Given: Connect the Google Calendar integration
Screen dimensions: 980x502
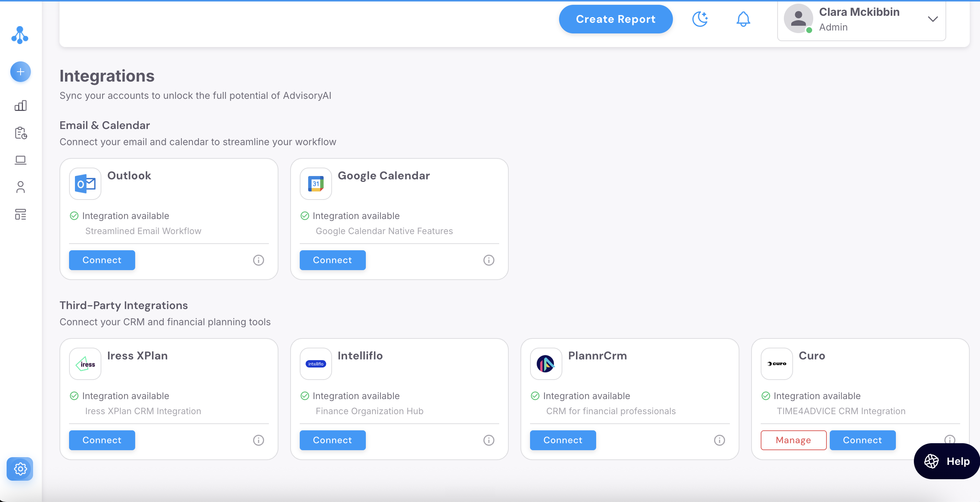Looking at the screenshot, I should click(x=332, y=260).
